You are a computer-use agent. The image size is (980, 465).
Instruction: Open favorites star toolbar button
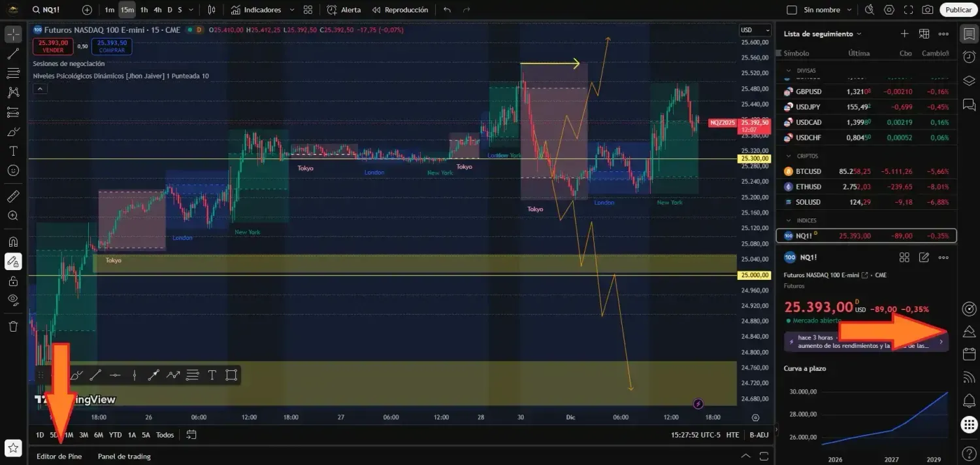click(x=13, y=449)
